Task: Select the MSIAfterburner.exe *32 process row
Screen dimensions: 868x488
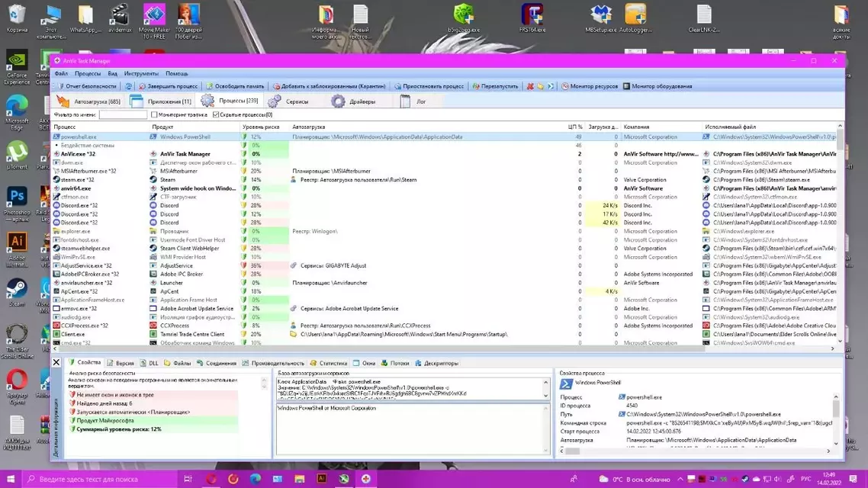Action: [445, 171]
